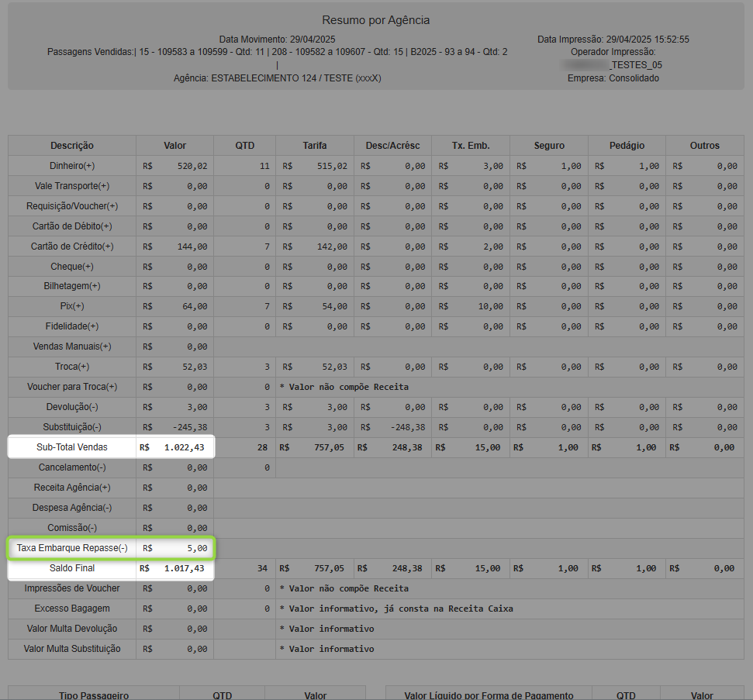
Task: Click the Saldo Final value "1.017,43"
Action: pos(184,568)
